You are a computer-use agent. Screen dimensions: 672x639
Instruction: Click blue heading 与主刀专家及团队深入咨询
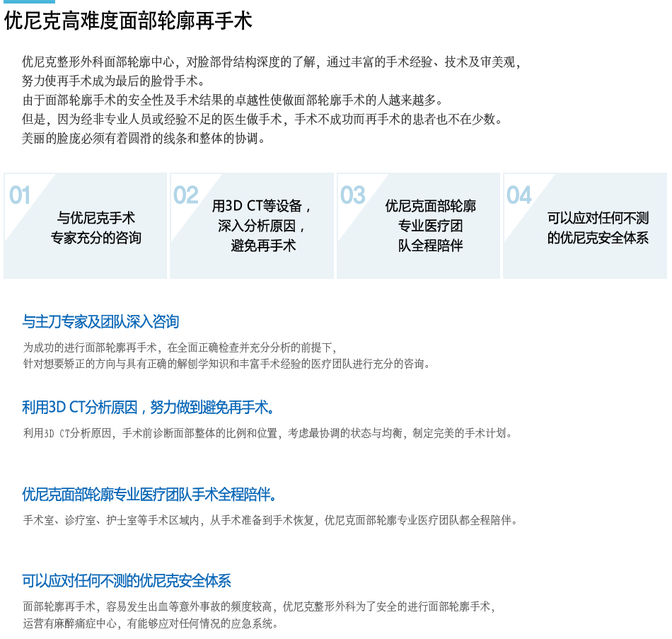[x=100, y=322]
